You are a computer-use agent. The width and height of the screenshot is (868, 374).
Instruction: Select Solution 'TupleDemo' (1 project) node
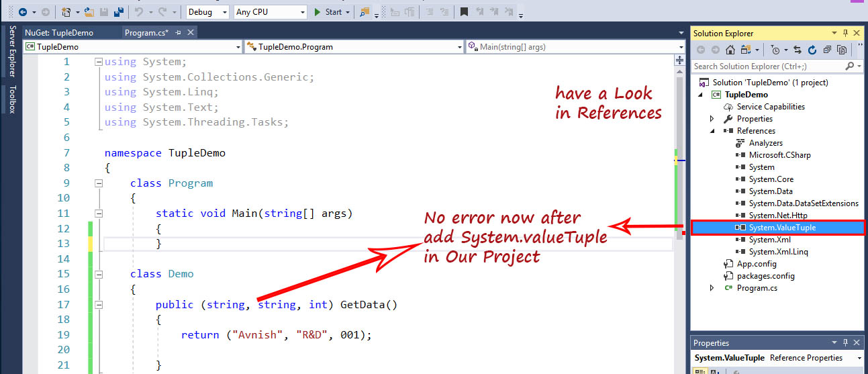click(x=771, y=83)
